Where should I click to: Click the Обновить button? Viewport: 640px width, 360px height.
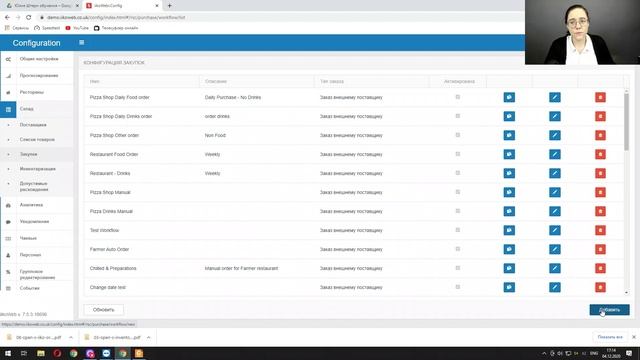click(103, 310)
